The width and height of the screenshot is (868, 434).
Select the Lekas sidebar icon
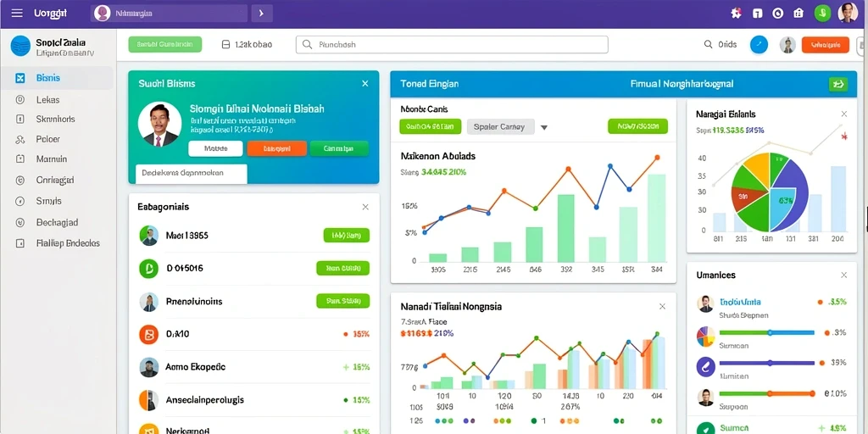click(x=20, y=100)
